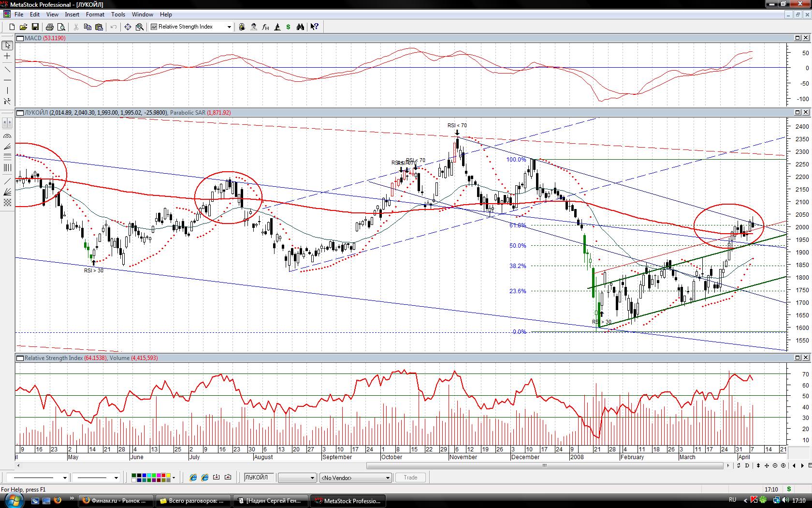The width and height of the screenshot is (812, 508).
Task: Go to next security with right arrow
Action: (x=803, y=465)
